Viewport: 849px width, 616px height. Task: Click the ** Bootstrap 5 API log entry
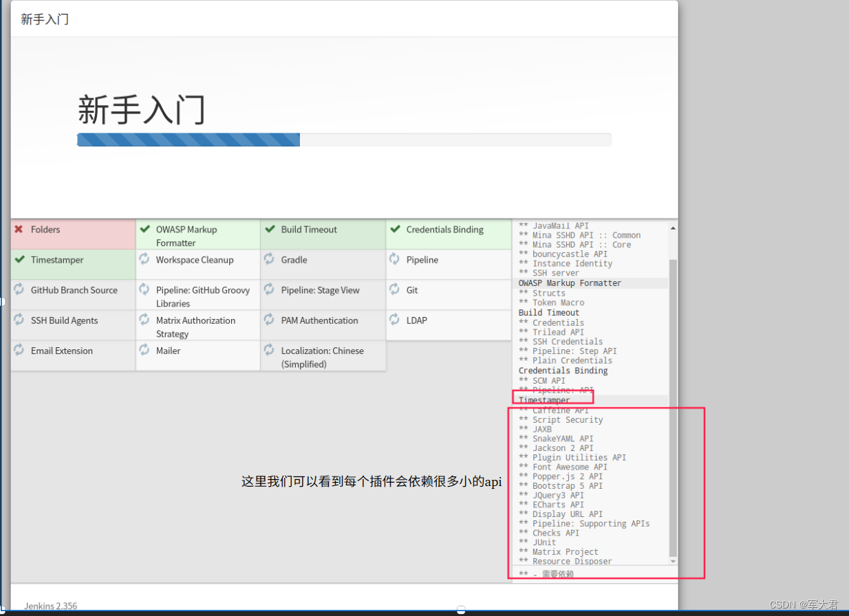tap(561, 485)
